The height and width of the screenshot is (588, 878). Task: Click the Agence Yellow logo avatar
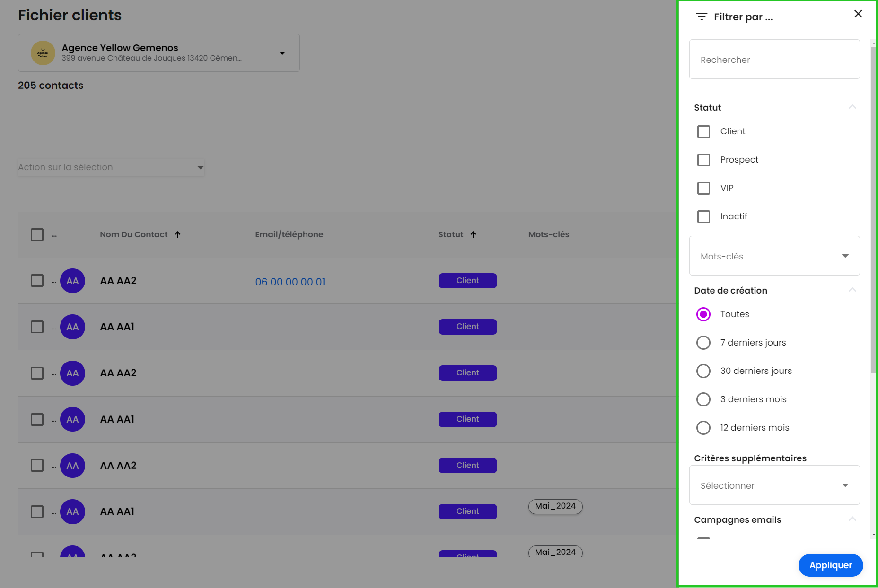click(43, 52)
